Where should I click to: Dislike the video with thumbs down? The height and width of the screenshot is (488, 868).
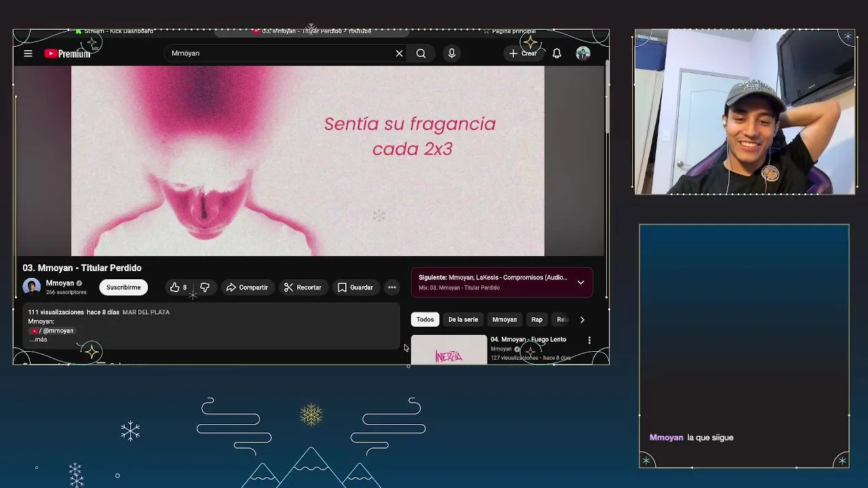(x=205, y=287)
